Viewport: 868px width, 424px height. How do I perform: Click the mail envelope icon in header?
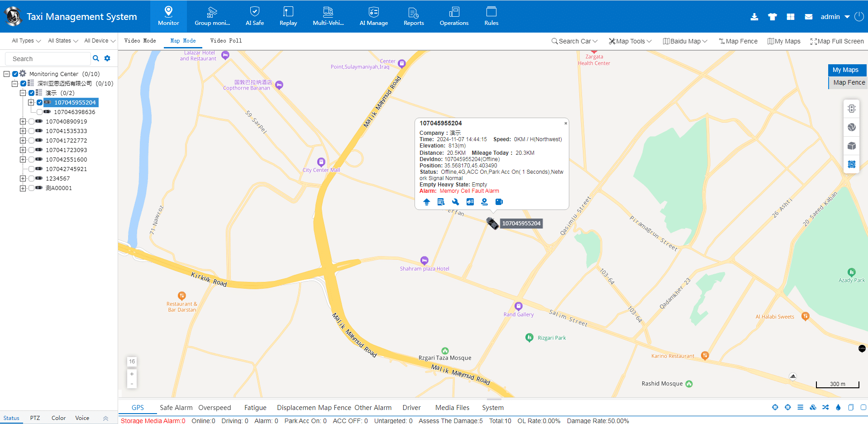point(808,17)
